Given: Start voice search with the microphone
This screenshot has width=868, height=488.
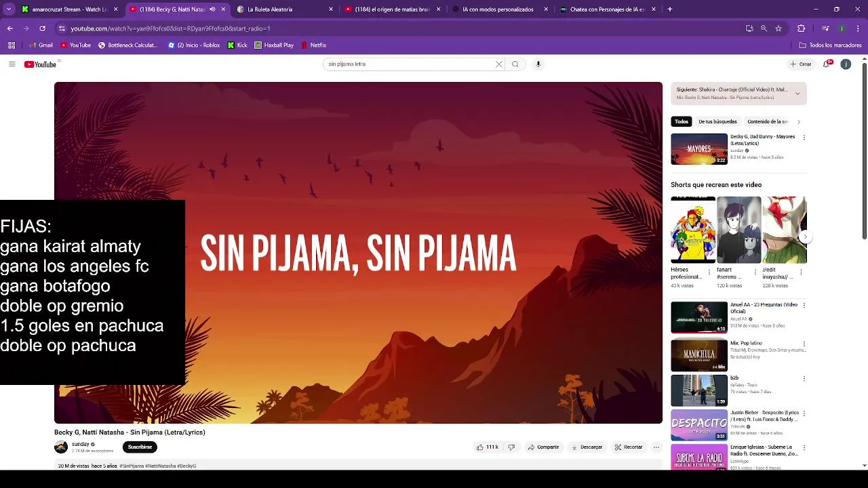Looking at the screenshot, I should tap(538, 64).
